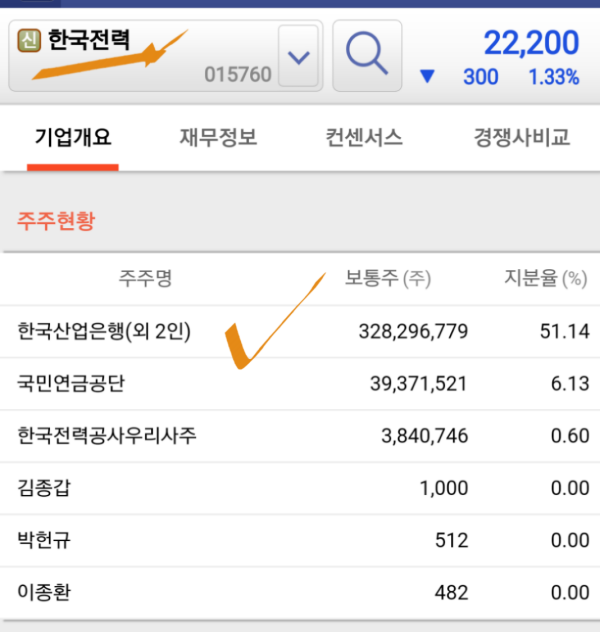Open the stock search magnifier icon

pos(367,56)
